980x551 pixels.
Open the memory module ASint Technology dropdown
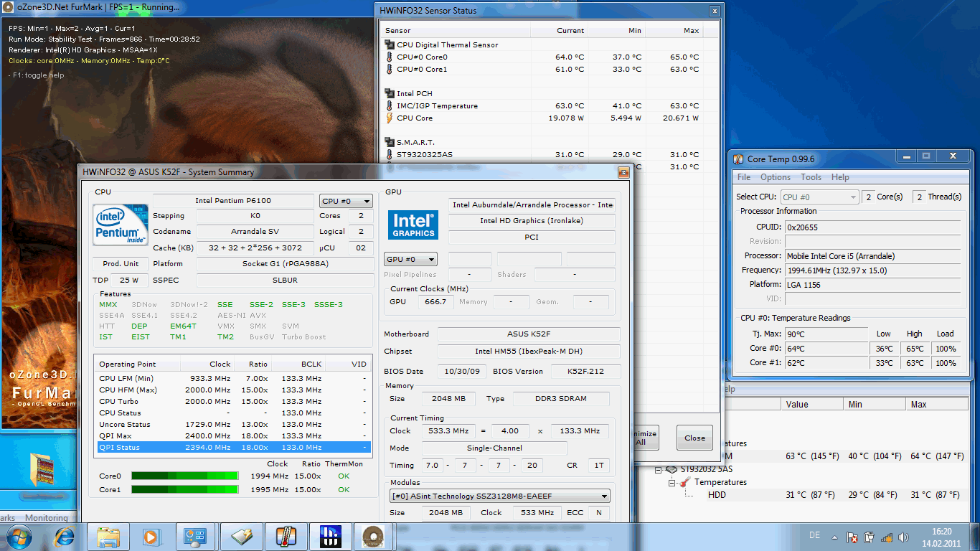500,496
